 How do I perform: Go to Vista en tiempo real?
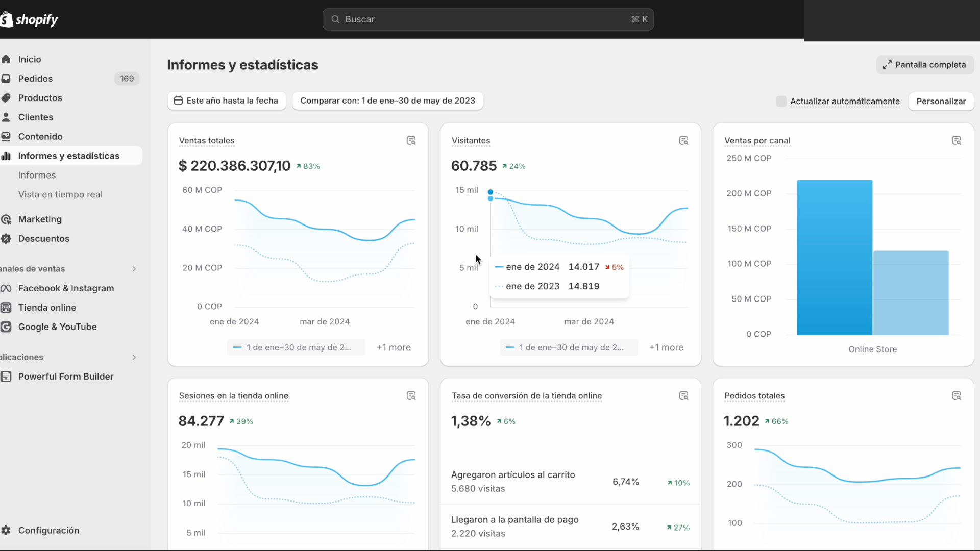click(60, 194)
